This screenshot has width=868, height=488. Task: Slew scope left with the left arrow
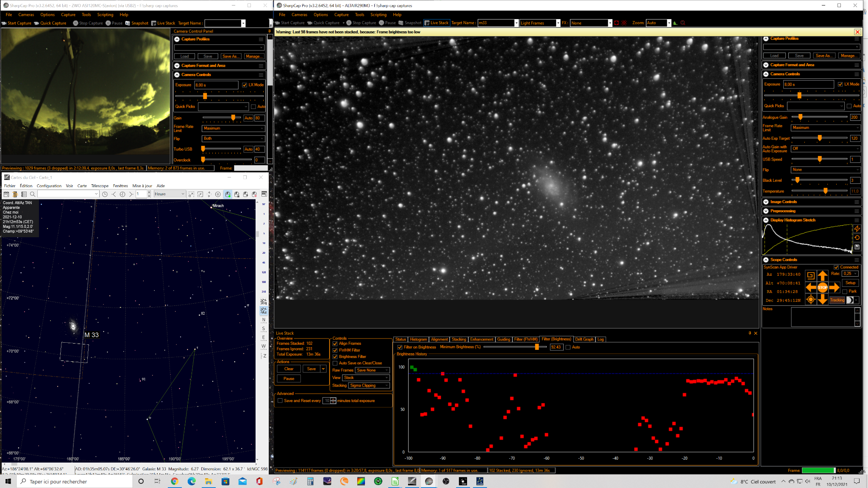tap(811, 288)
